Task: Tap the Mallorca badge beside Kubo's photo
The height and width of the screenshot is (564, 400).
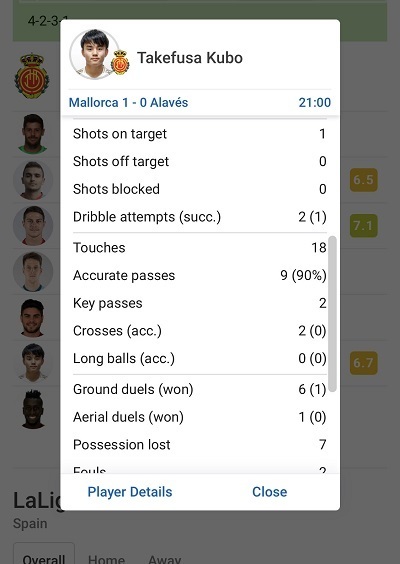Action: (120, 63)
